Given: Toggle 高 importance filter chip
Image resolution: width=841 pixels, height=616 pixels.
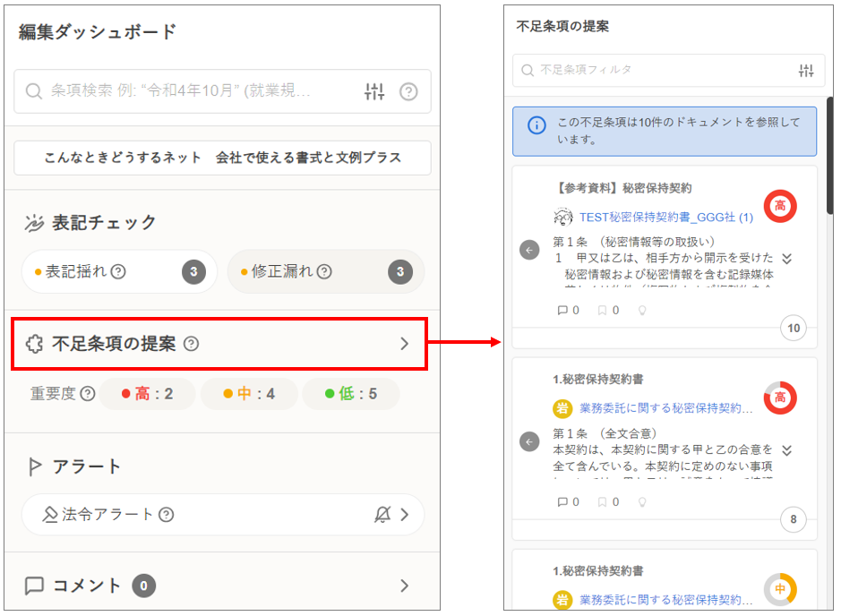Looking at the screenshot, I should (147, 394).
